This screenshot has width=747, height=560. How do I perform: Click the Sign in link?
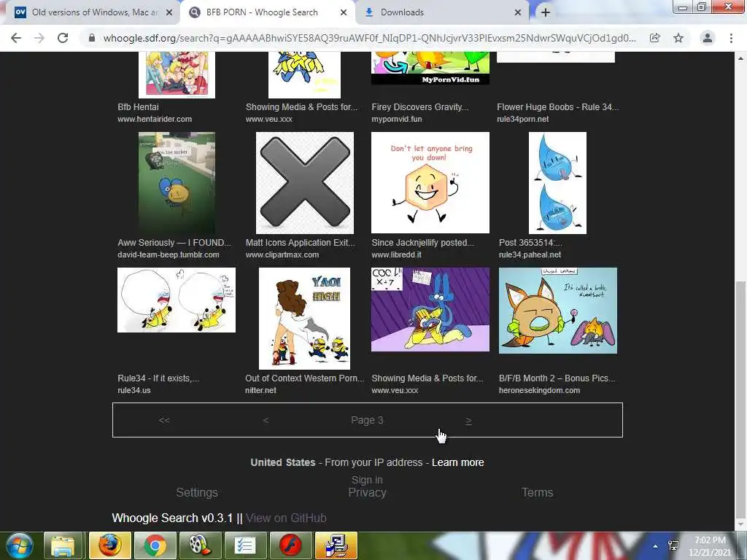click(x=367, y=480)
